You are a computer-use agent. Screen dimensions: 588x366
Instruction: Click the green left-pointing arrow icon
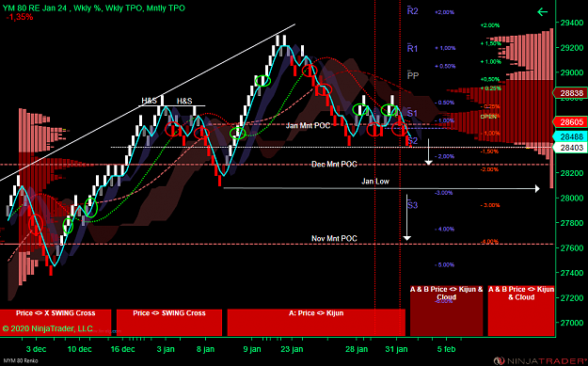542,12
